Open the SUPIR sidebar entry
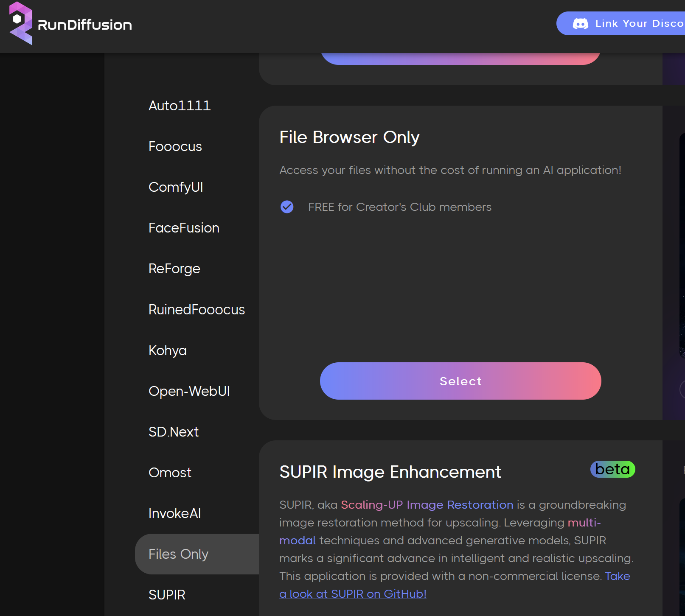Viewport: 685px width, 616px height. pyautogui.click(x=167, y=595)
